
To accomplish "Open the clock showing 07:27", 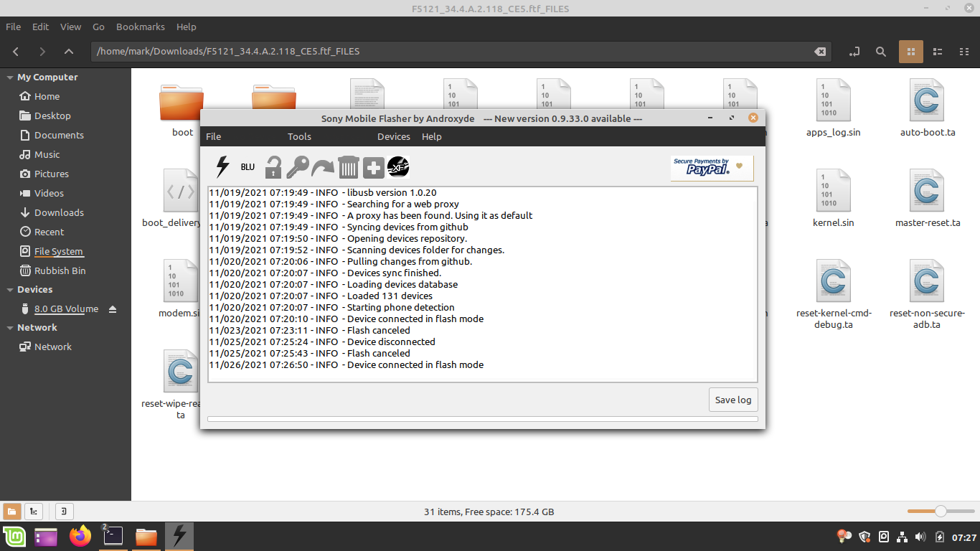I will click(x=964, y=537).
